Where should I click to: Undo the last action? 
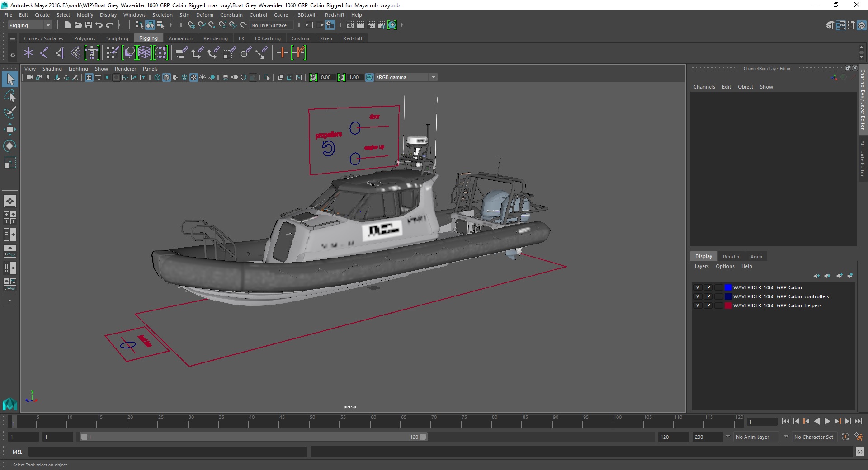[99, 25]
